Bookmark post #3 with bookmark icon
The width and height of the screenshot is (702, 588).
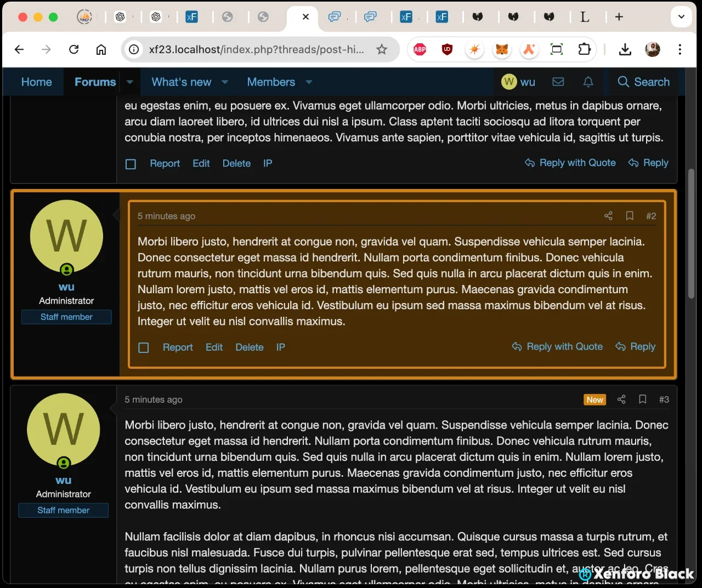point(643,399)
